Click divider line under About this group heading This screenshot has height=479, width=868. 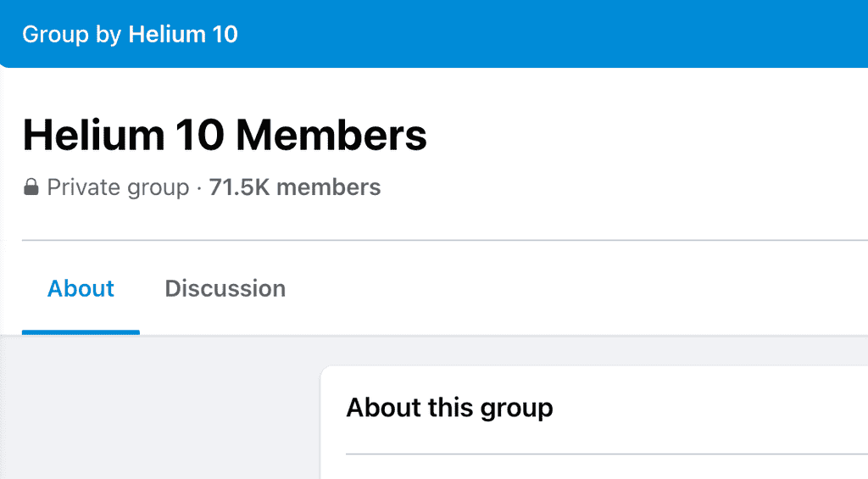click(x=607, y=454)
